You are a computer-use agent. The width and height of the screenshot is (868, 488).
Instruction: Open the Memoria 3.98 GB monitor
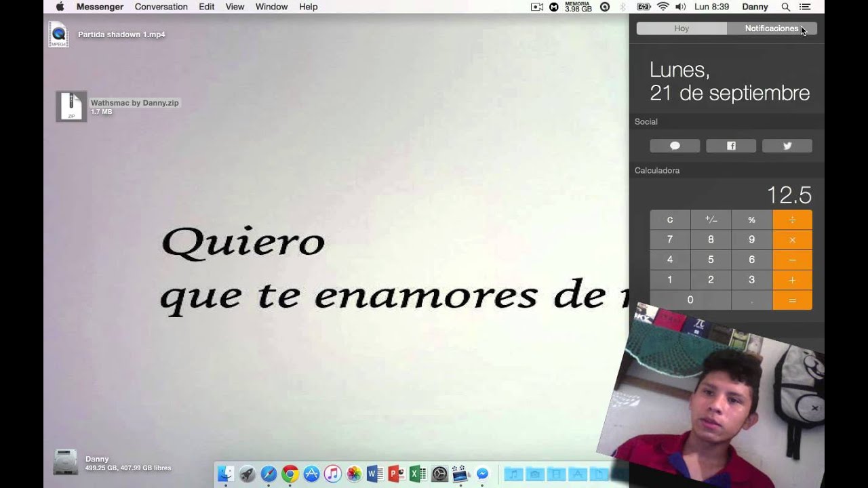click(578, 7)
